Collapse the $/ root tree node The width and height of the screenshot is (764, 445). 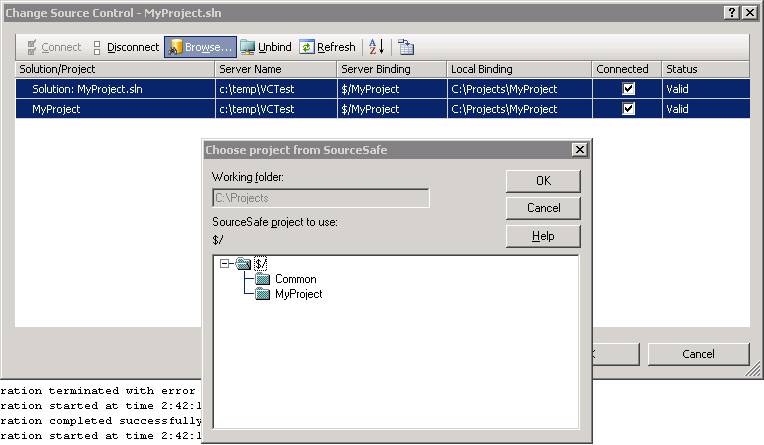click(x=226, y=264)
